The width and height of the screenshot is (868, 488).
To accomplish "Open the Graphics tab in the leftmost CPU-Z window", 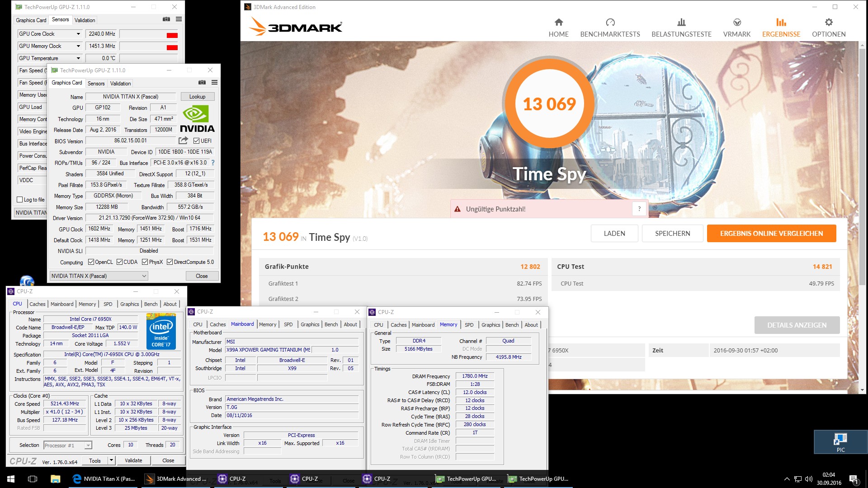I will click(x=130, y=305).
